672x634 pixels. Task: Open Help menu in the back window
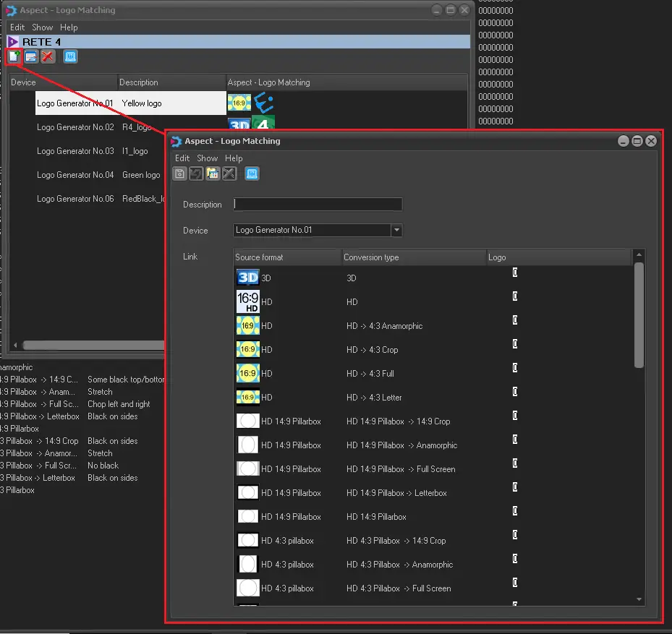[x=69, y=27]
